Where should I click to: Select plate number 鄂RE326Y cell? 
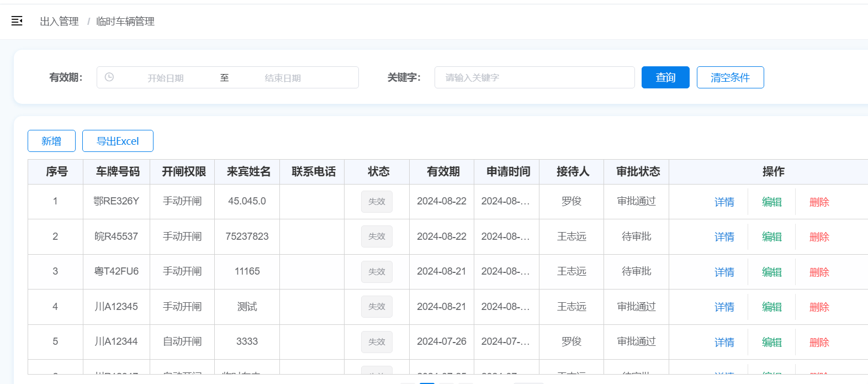coord(116,201)
